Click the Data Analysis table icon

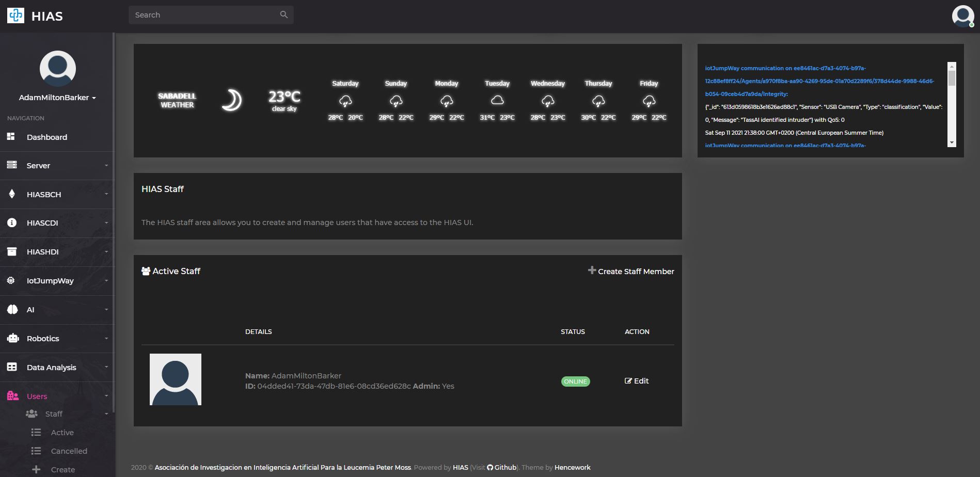pyautogui.click(x=12, y=367)
